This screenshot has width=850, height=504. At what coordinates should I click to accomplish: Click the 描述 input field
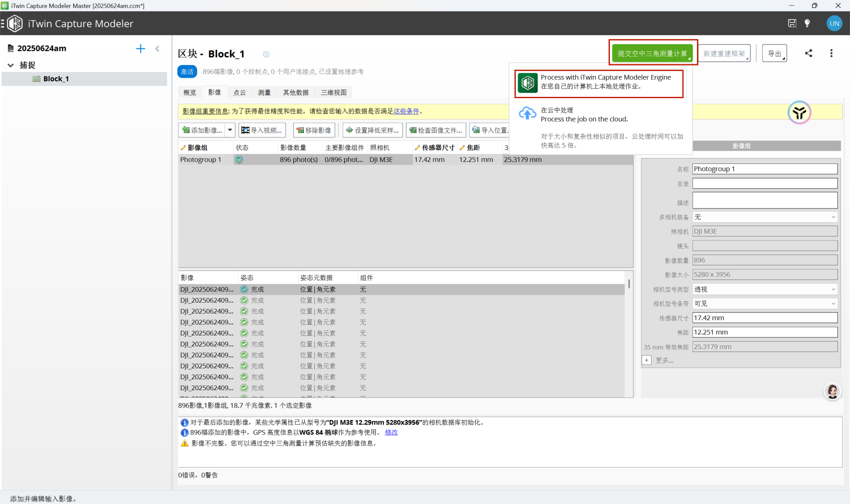click(765, 200)
